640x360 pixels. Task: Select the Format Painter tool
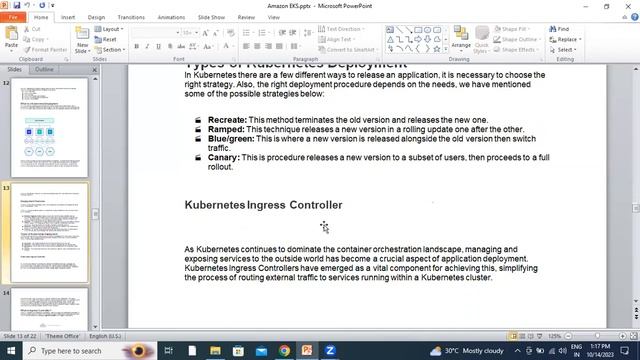[x=45, y=49]
